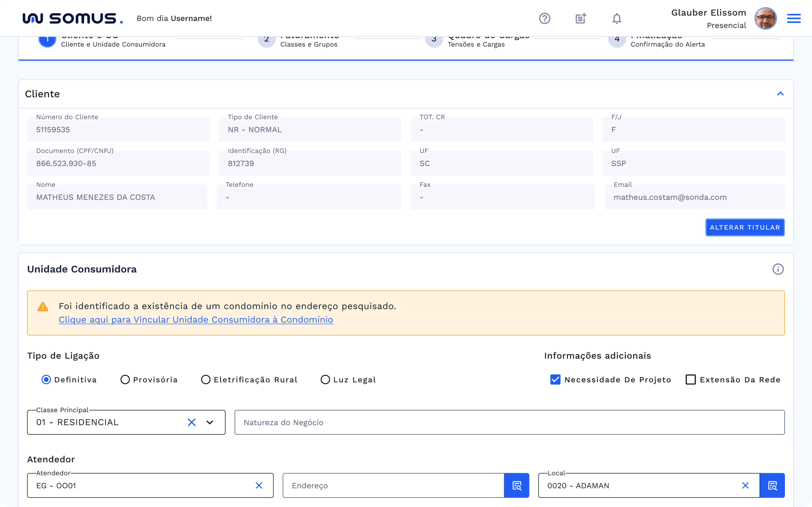Image resolution: width=812 pixels, height=507 pixels.
Task: Open the hamburger menu icon
Action: coord(794,18)
